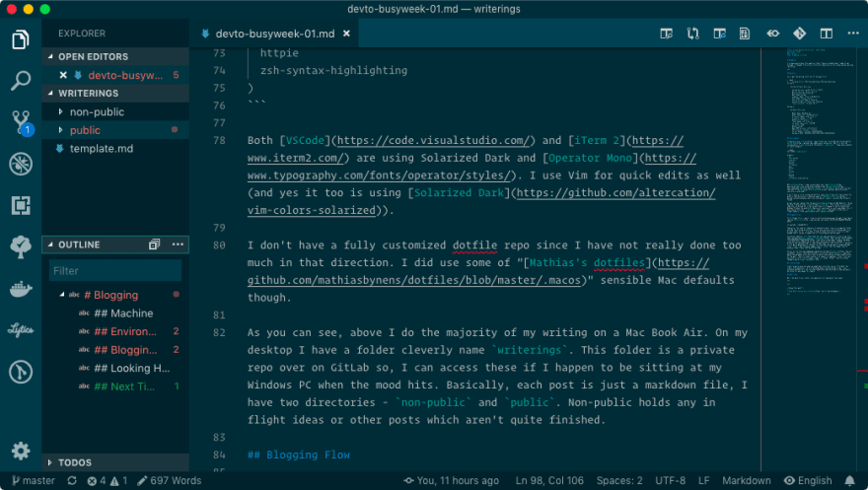
Task: Expand the non-public folder
Action: coord(60,111)
